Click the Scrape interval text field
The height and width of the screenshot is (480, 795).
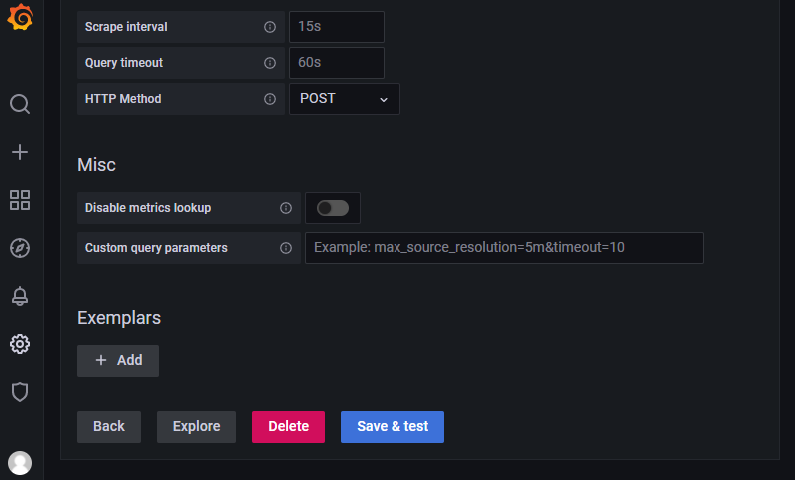pyautogui.click(x=336, y=27)
